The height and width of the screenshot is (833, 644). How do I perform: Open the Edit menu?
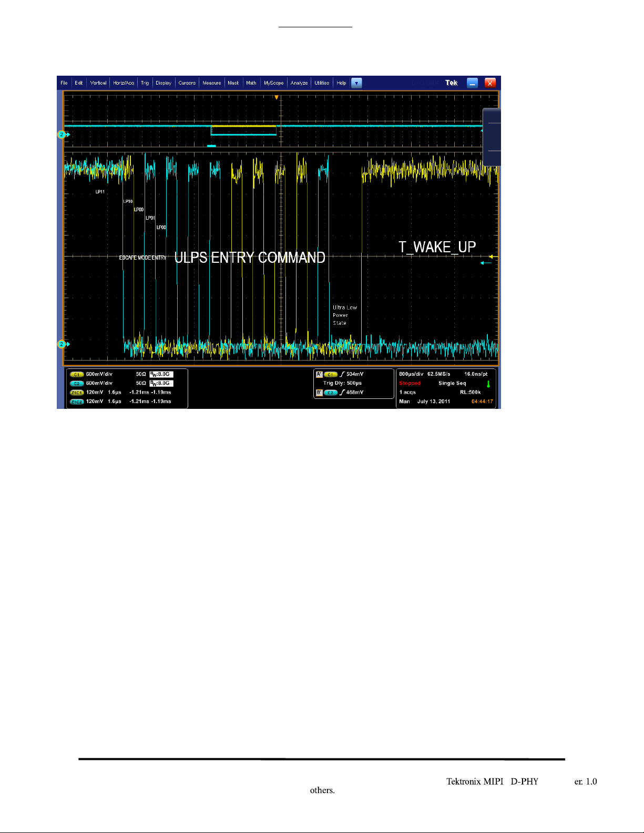click(79, 83)
